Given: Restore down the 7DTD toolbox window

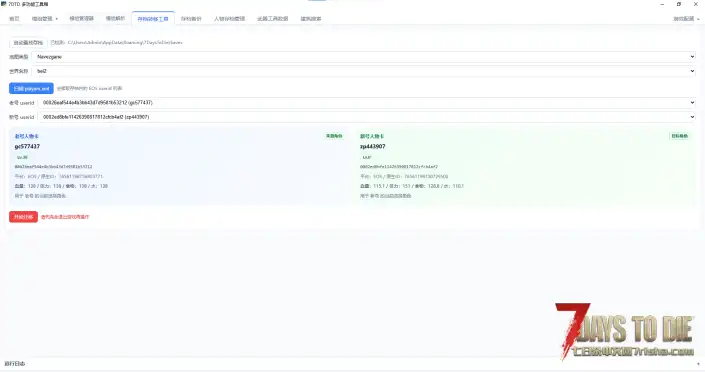Looking at the screenshot, I should coord(679,4).
